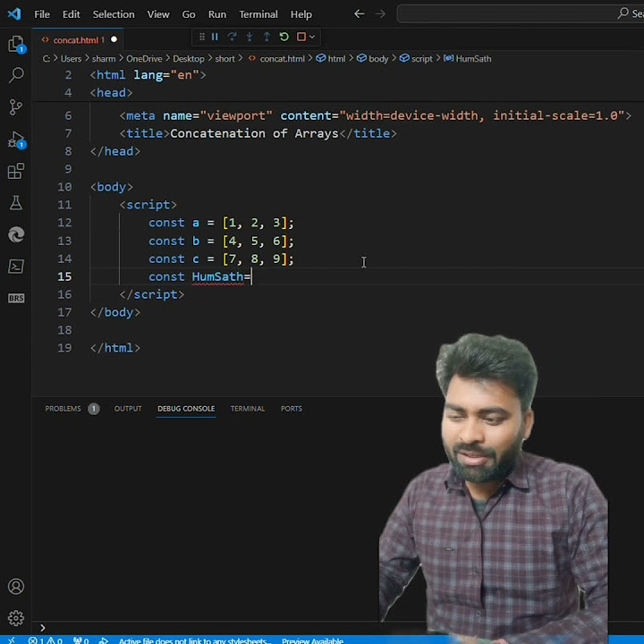The width and height of the screenshot is (644, 644).
Task: Click line number 15 in gutter
Action: pos(64,276)
